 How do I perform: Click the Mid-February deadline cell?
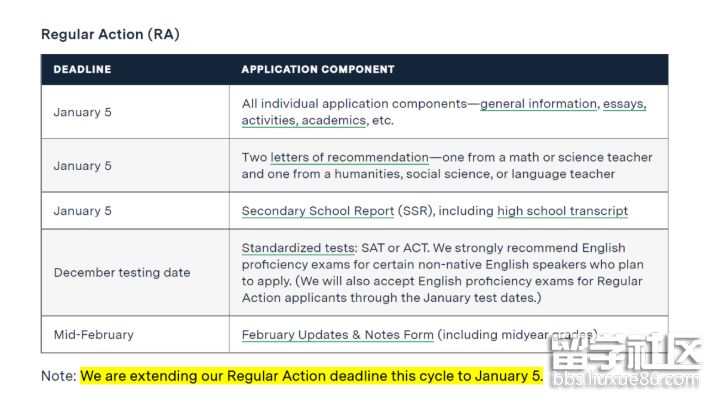(x=93, y=335)
